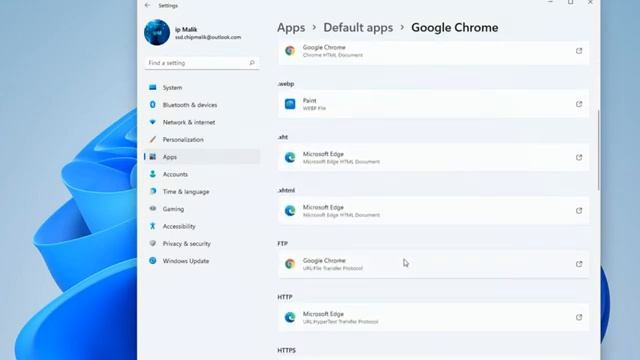Click open-external icon on .xhtml row

point(579,211)
